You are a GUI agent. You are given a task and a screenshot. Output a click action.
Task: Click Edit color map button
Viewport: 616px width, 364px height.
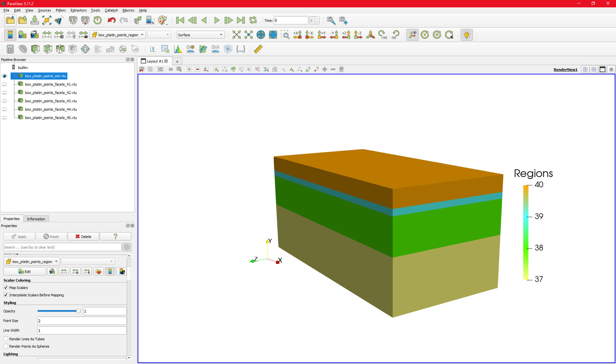pyautogui.click(x=25, y=272)
